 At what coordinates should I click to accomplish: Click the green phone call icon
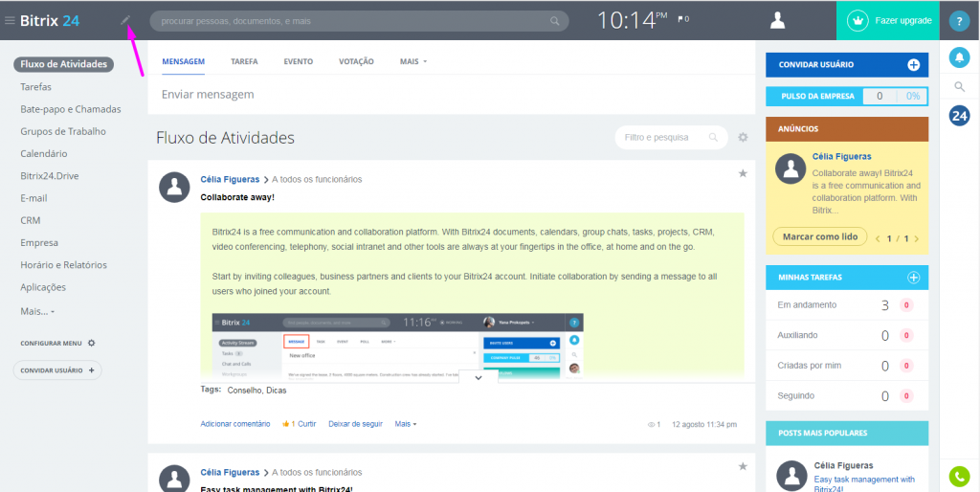pos(959,477)
